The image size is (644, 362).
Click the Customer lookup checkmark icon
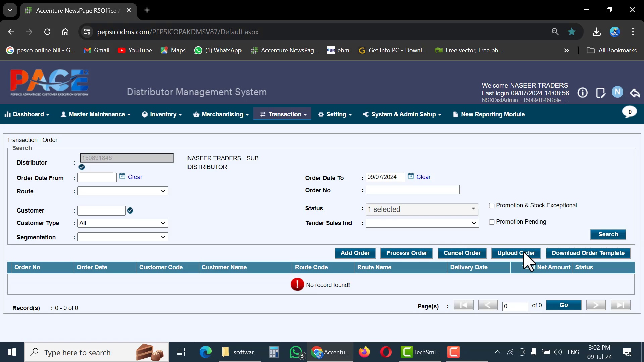click(x=130, y=210)
